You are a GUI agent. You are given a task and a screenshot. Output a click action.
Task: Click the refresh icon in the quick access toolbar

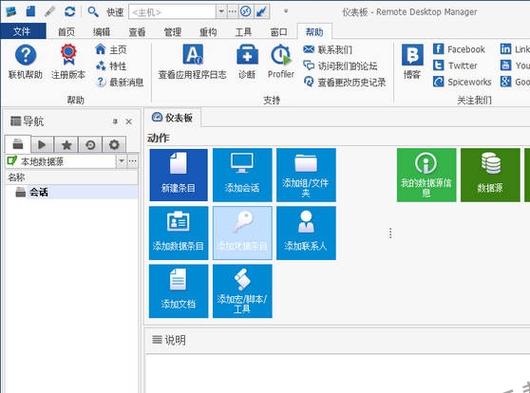coord(70,12)
